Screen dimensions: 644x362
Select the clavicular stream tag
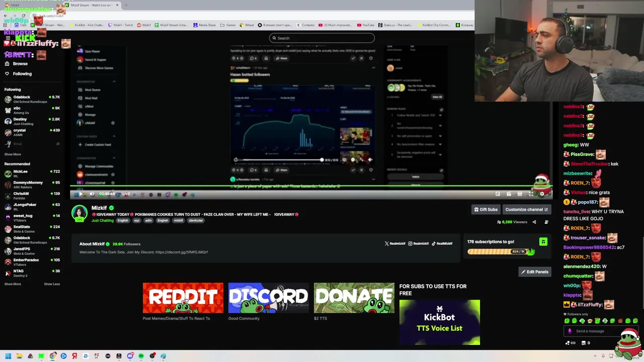[196, 221]
